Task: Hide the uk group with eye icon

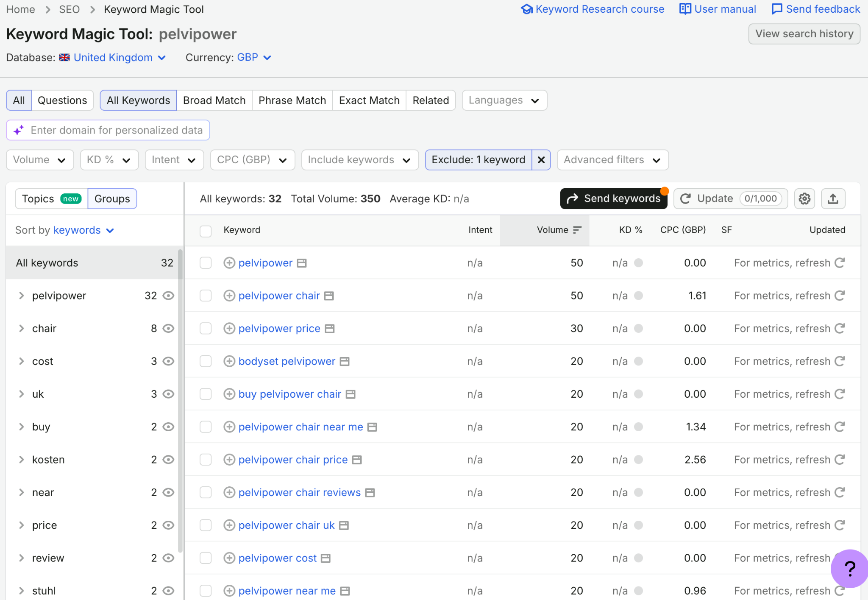Action: point(169,394)
